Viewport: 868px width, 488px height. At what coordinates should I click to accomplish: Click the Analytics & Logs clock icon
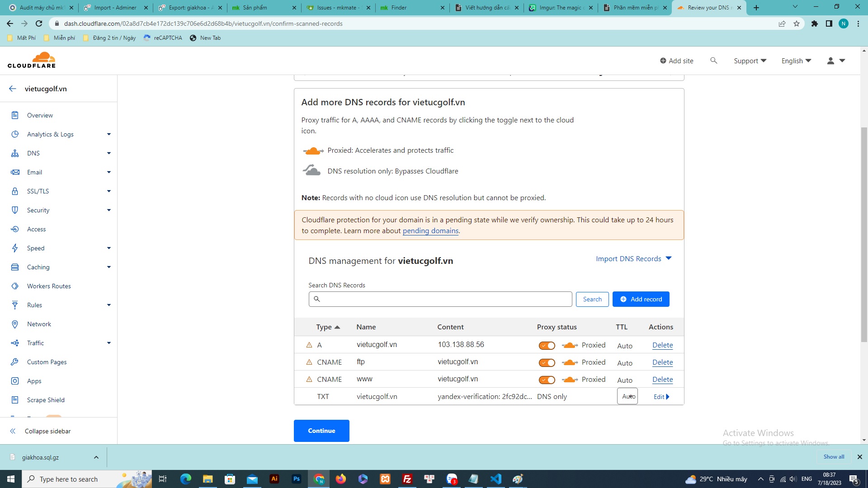[15, 134]
